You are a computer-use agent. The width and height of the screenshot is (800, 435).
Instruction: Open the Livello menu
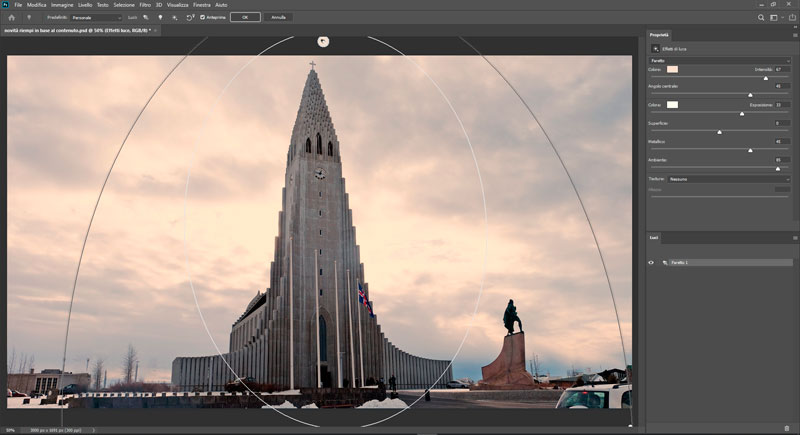[x=85, y=5]
